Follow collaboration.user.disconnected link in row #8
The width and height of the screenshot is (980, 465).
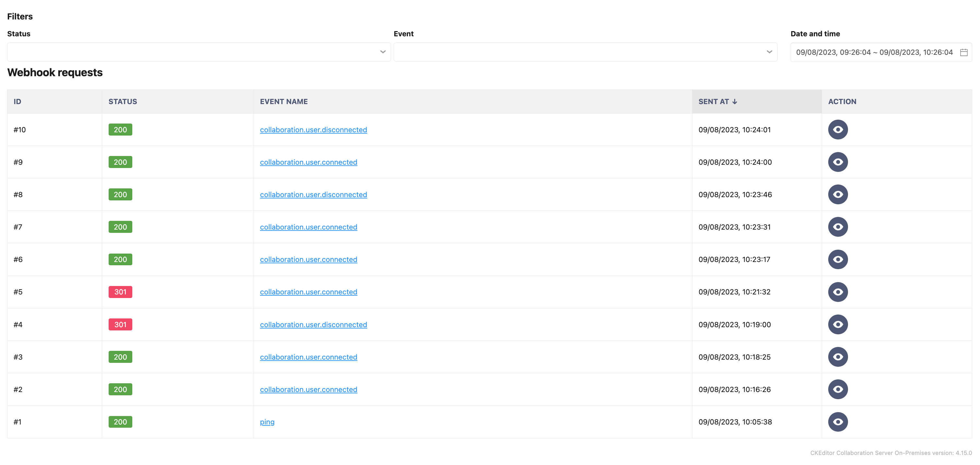coord(314,195)
